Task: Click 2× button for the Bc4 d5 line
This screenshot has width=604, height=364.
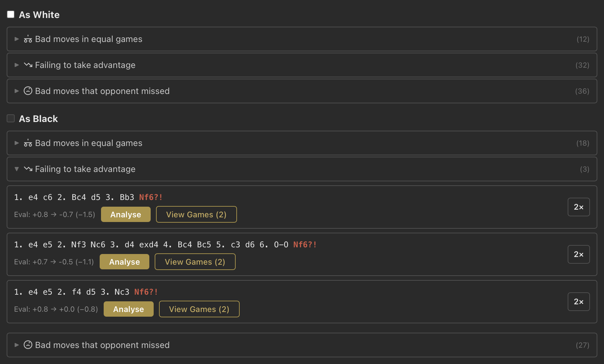Action: point(578,207)
